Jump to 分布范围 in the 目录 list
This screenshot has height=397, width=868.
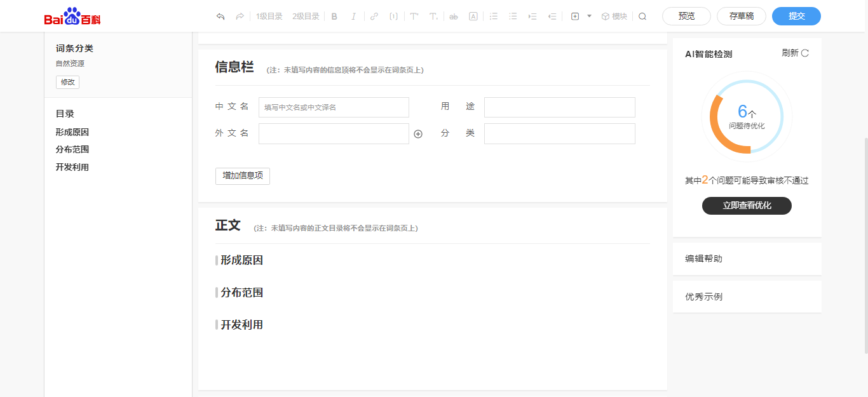(72, 150)
